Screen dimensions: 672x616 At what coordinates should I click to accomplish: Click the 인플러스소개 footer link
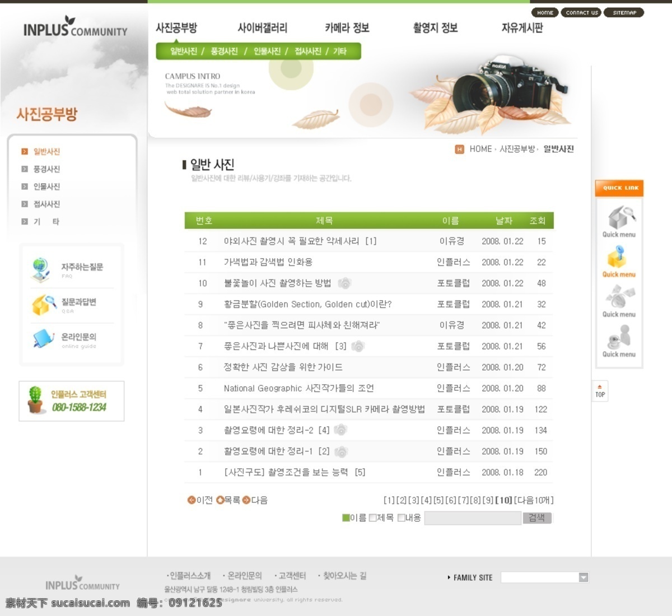190,576
